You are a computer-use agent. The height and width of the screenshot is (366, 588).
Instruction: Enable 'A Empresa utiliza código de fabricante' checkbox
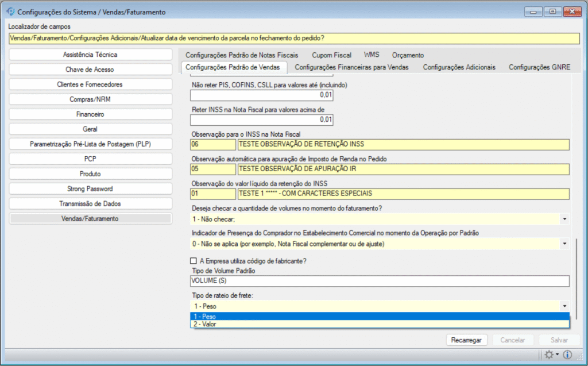coord(195,261)
